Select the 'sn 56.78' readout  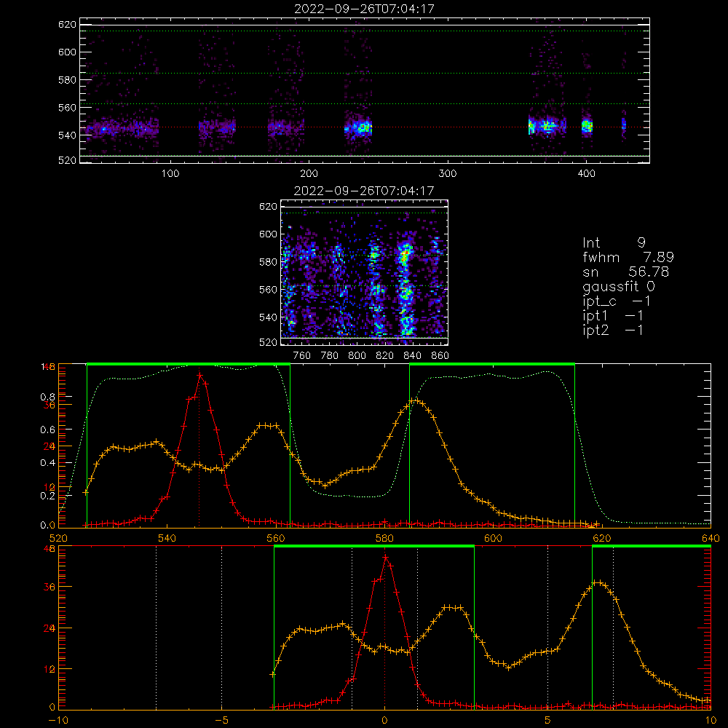(x=626, y=272)
